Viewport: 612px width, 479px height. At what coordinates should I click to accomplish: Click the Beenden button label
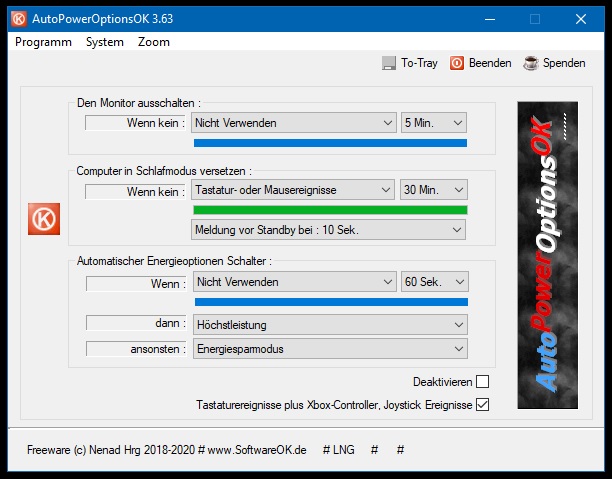coord(490,63)
